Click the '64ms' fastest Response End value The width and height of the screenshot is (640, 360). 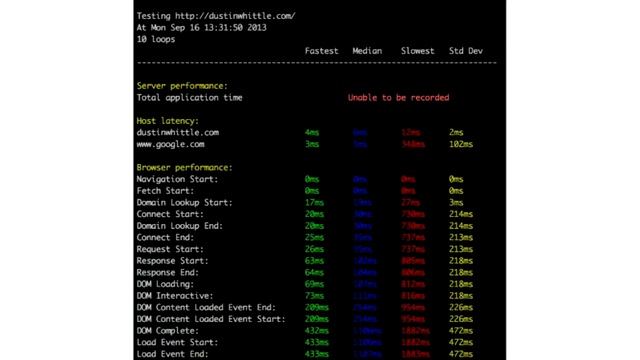pyautogui.click(x=314, y=272)
